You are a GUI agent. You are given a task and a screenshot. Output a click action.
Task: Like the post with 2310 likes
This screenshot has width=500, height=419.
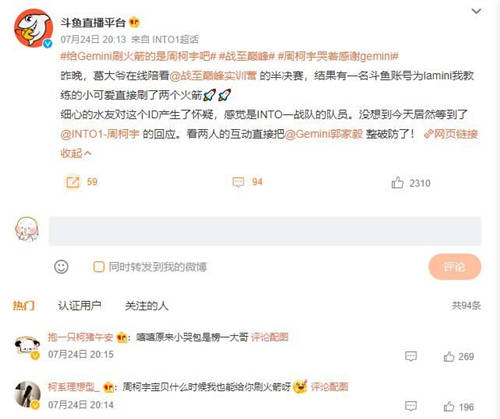[397, 183]
